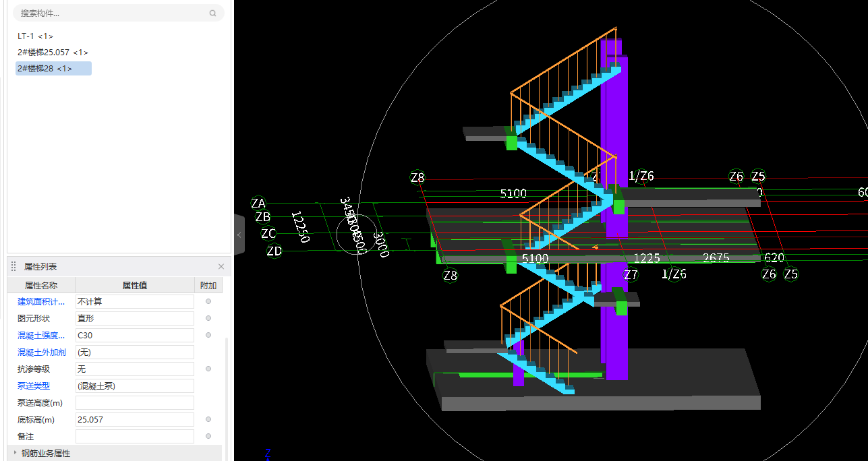The width and height of the screenshot is (868, 461).
Task: Click dimension text 620 in viewport
Action: tap(775, 258)
